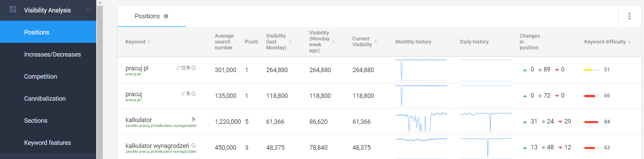
Task: Click daily history chart for kalkulator
Action: 486,122
